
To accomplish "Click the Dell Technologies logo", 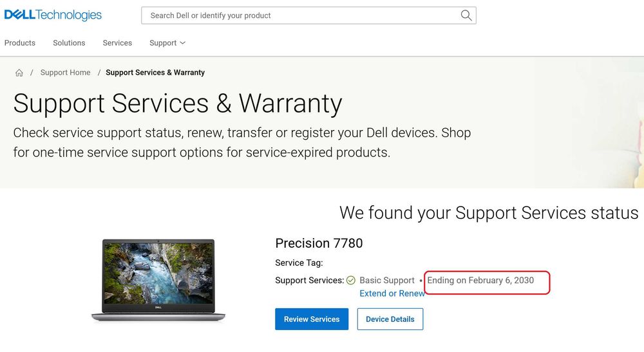I will [x=53, y=15].
